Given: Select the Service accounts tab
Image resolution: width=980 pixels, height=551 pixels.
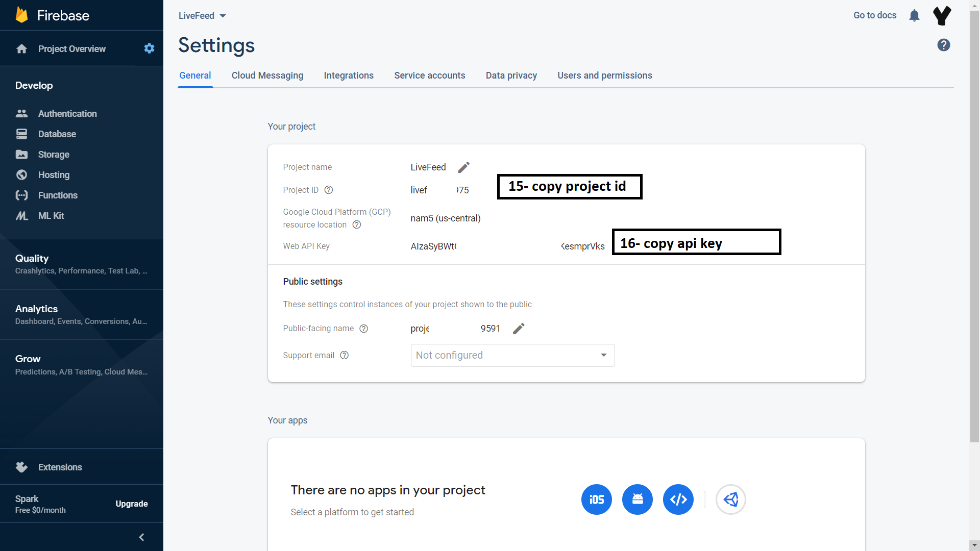Looking at the screenshot, I should [x=429, y=74].
